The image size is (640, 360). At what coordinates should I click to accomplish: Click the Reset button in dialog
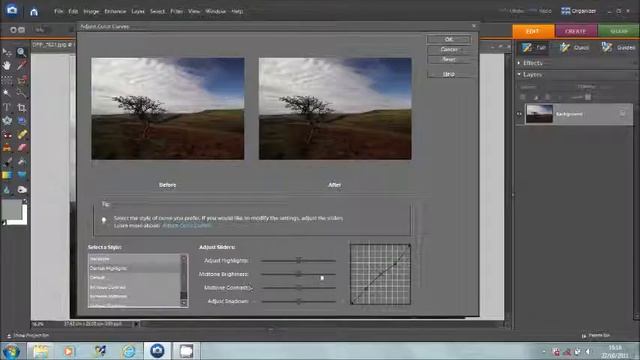pyautogui.click(x=449, y=60)
